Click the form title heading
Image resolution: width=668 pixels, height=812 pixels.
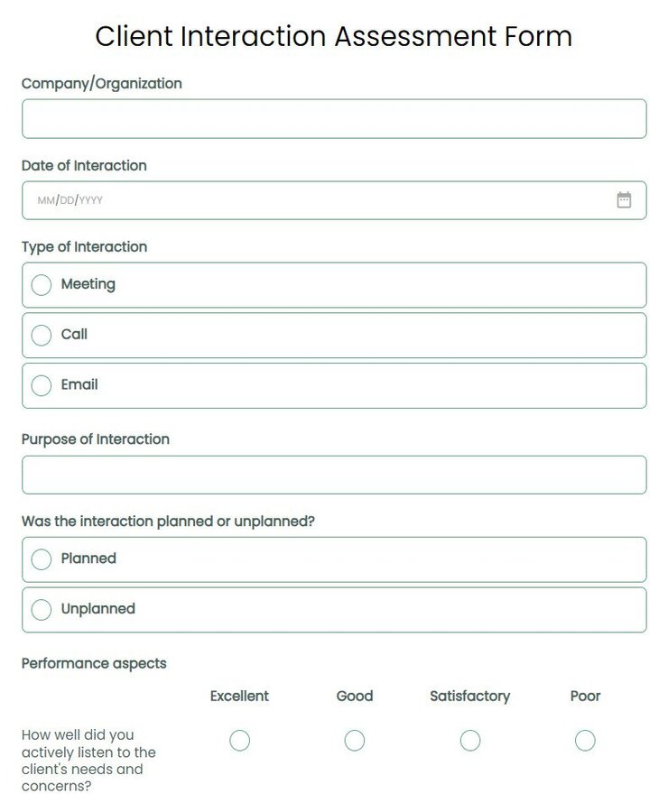click(x=334, y=37)
